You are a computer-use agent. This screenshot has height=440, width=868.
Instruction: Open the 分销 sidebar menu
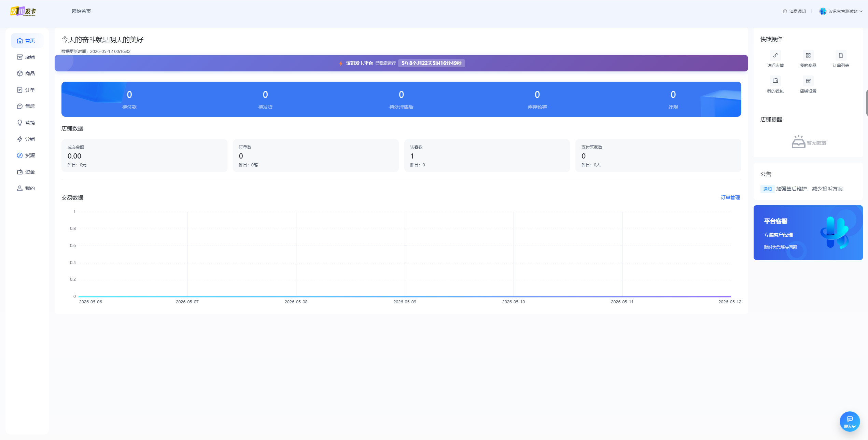point(27,139)
